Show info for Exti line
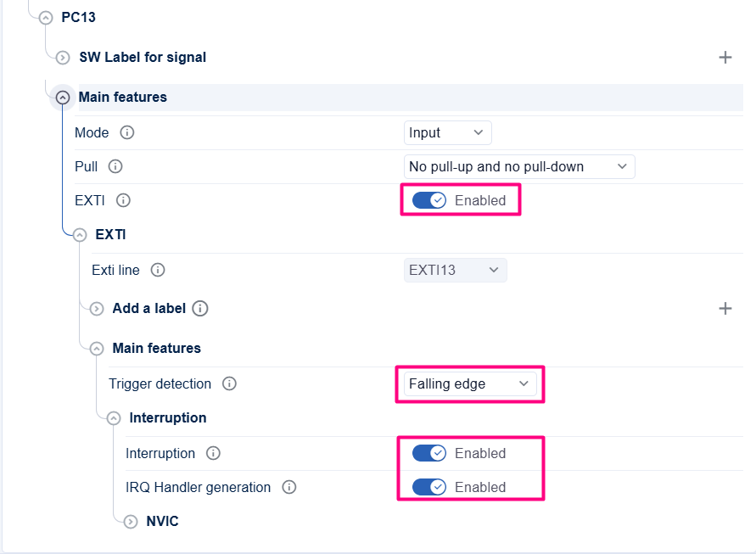Viewport: 756px width, 554px height. 158,270
